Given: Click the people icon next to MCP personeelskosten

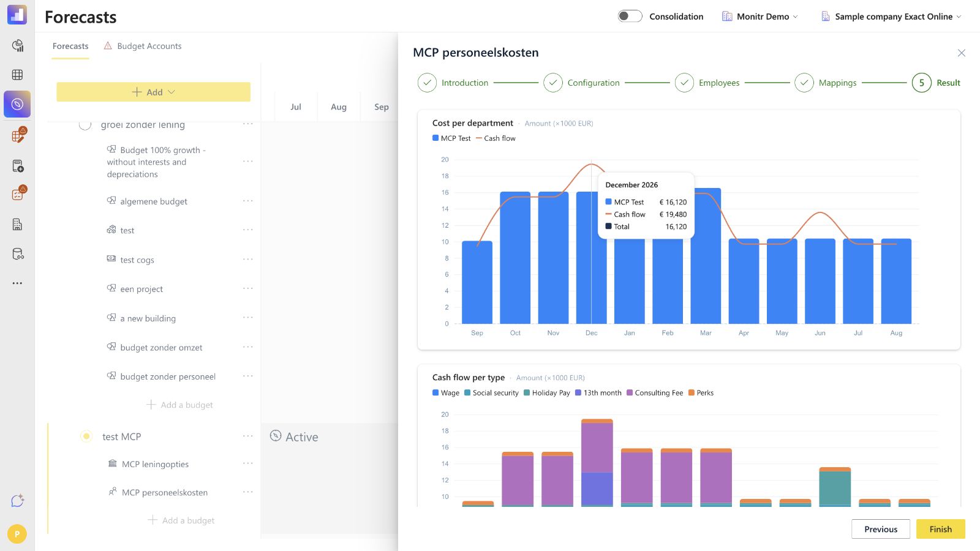Looking at the screenshot, I should coord(113,492).
